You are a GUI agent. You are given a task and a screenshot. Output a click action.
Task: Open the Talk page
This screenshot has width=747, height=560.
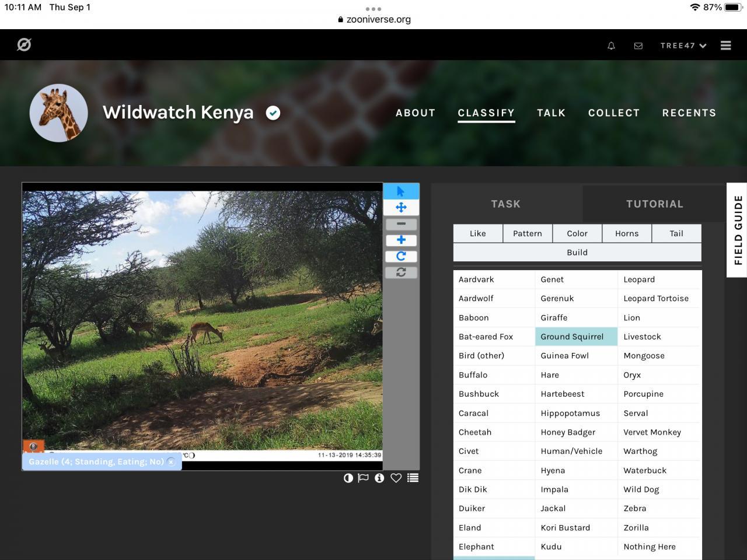(x=551, y=113)
